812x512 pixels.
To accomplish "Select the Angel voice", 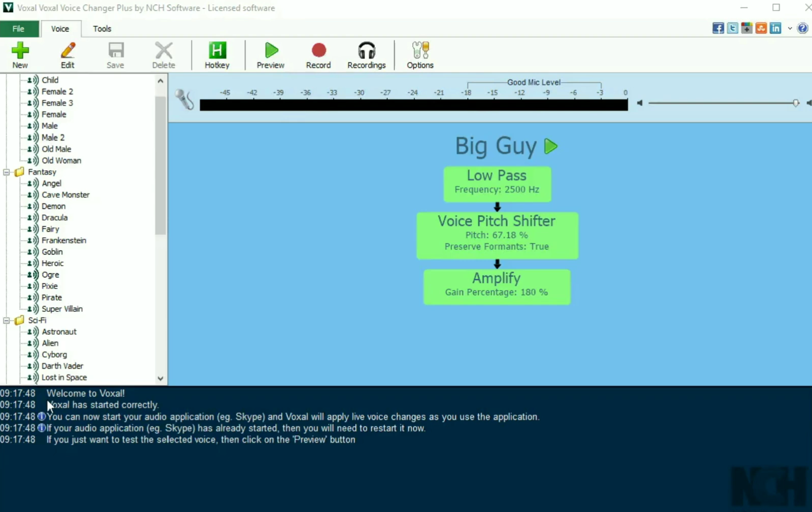I will pyautogui.click(x=51, y=183).
